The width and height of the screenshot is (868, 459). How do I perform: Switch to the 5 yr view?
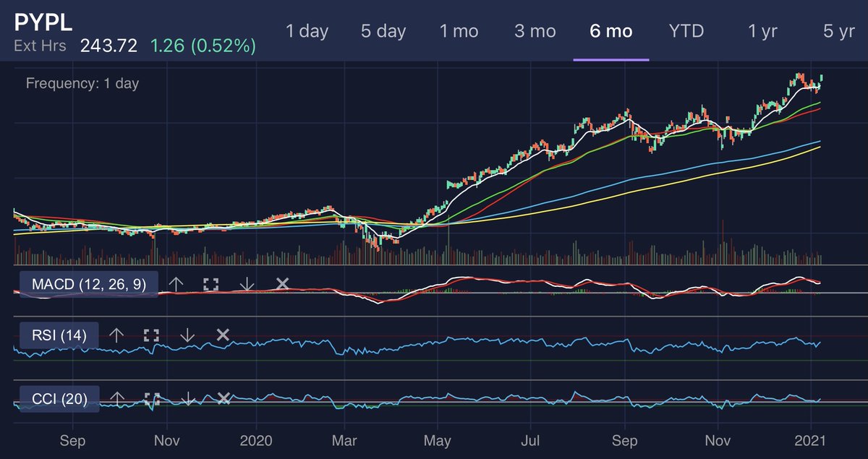[838, 31]
